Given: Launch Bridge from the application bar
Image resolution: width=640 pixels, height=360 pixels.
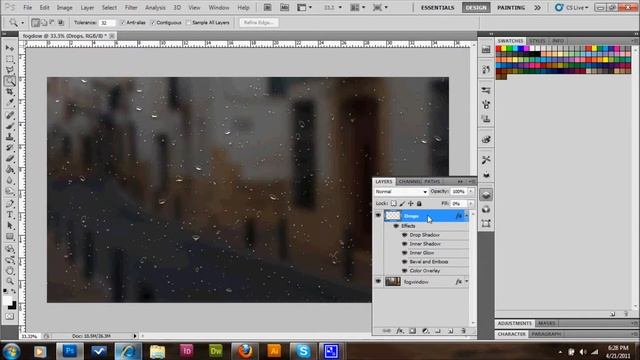Looking at the screenshot, I should pyautogui.click(x=267, y=7).
